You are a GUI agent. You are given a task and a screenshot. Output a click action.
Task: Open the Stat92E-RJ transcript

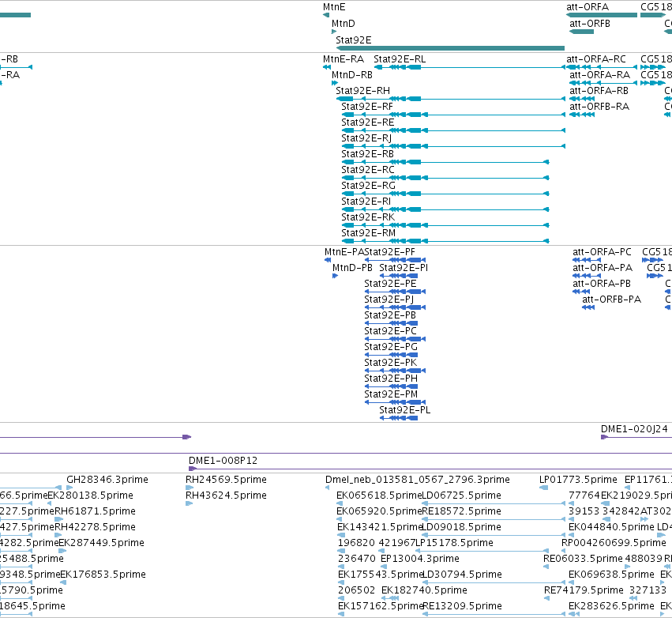453,146
